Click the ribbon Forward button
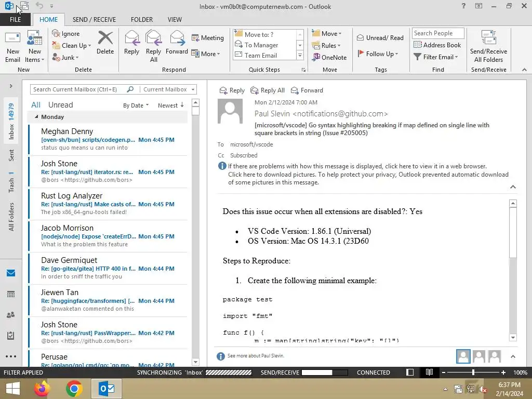The width and height of the screenshot is (532, 399). pos(177,43)
